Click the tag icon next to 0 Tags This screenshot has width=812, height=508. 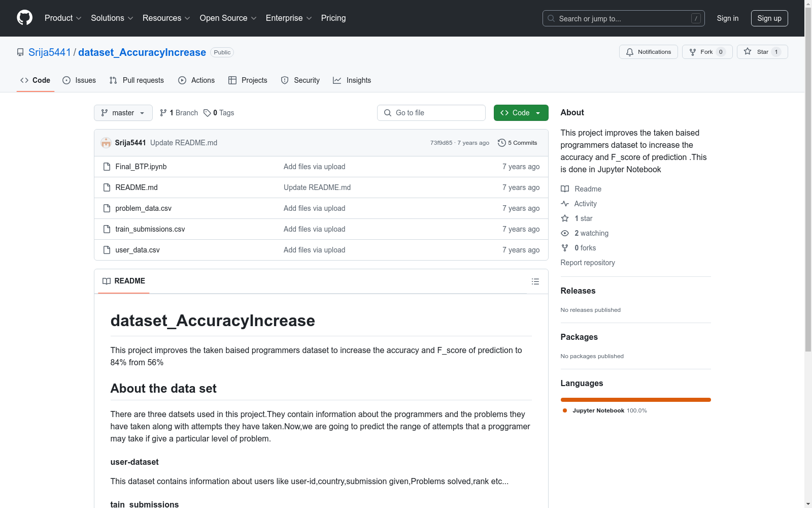click(x=207, y=113)
